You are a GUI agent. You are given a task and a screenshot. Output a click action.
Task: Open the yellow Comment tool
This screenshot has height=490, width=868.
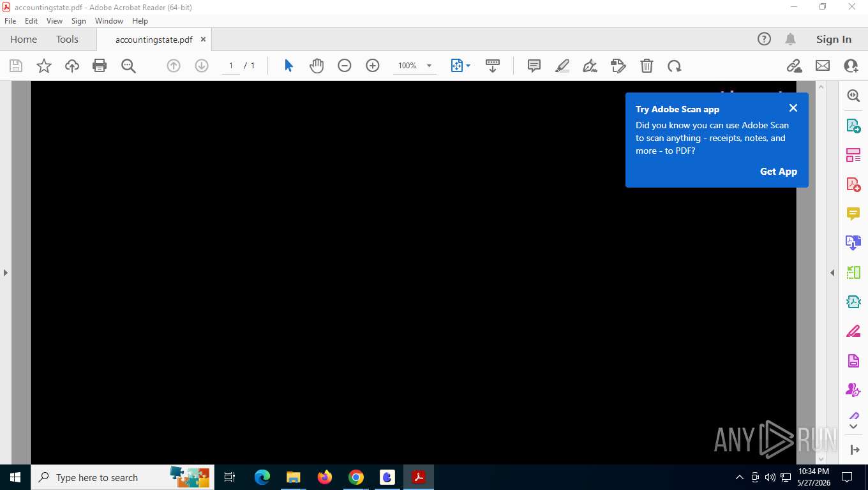tap(853, 214)
